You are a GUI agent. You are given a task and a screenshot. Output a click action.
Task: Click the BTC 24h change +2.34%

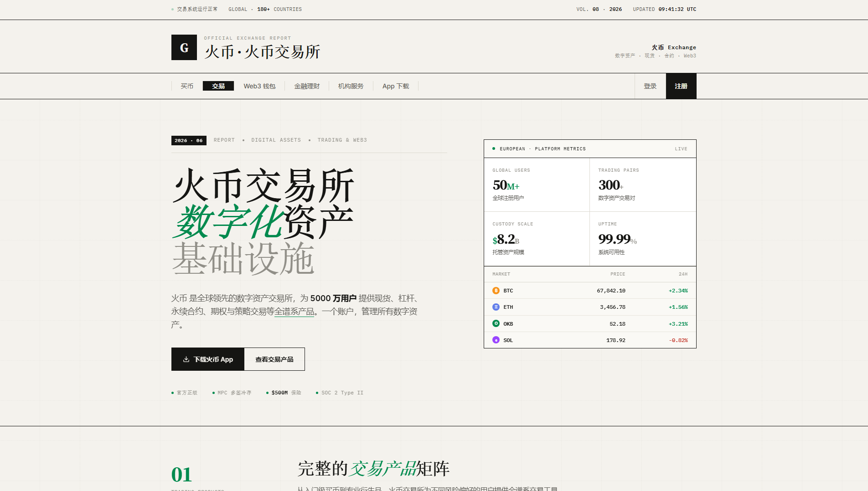point(678,291)
